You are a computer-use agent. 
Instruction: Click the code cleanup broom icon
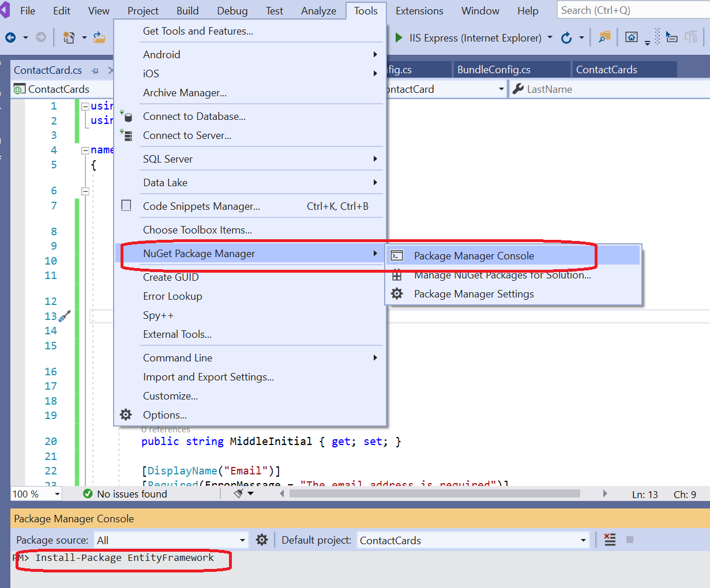point(238,493)
